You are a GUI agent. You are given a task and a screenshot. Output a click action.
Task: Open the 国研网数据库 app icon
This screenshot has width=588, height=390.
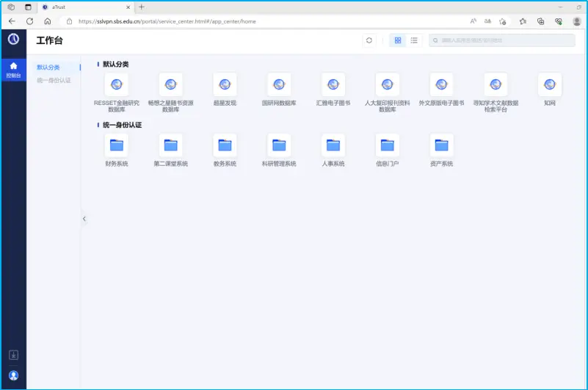tap(279, 85)
